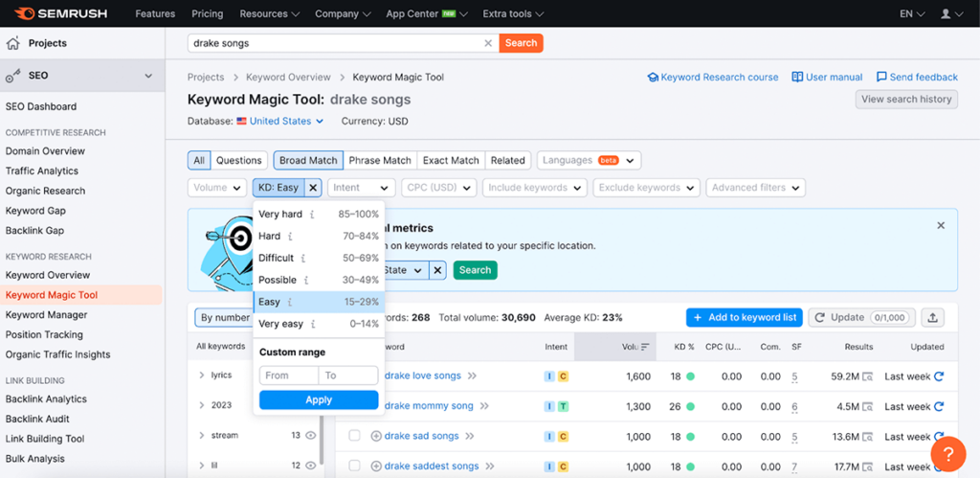Click the Projects home icon
This screenshot has width=980, height=478.
11,43
